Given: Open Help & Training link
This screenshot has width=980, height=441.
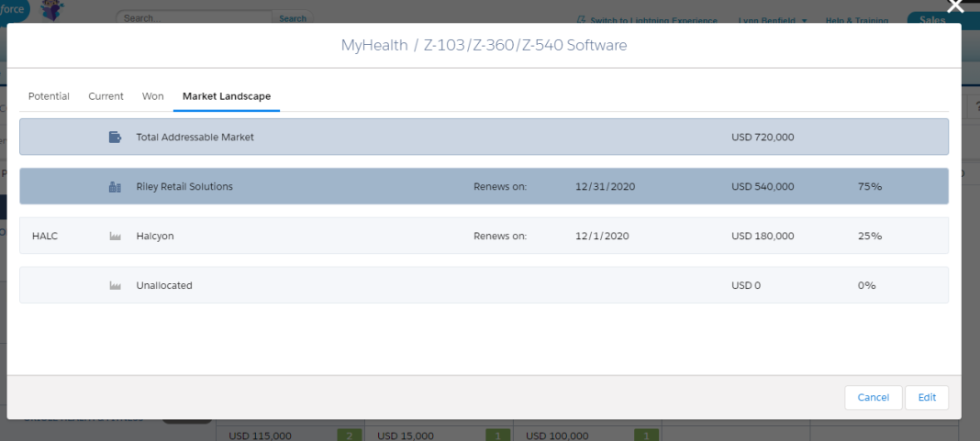Looking at the screenshot, I should [857, 20].
